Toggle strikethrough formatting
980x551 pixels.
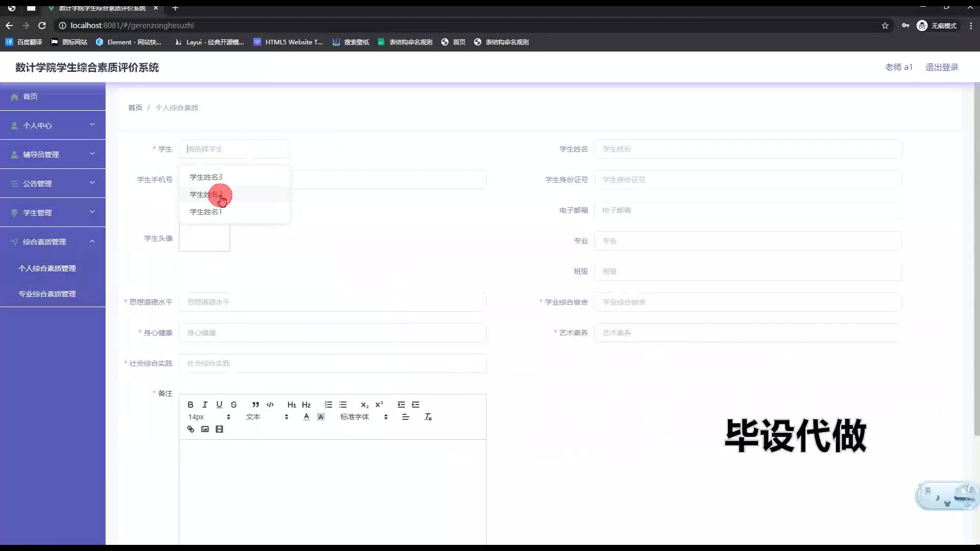tap(233, 405)
